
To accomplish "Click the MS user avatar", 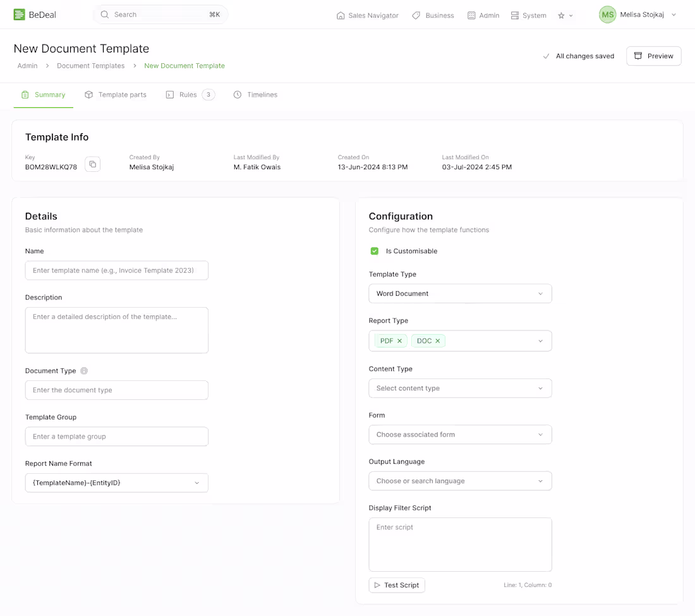I will [x=607, y=15].
